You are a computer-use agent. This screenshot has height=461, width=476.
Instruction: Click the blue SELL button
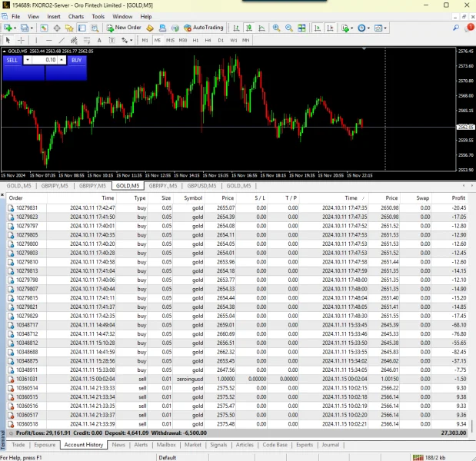[12, 60]
